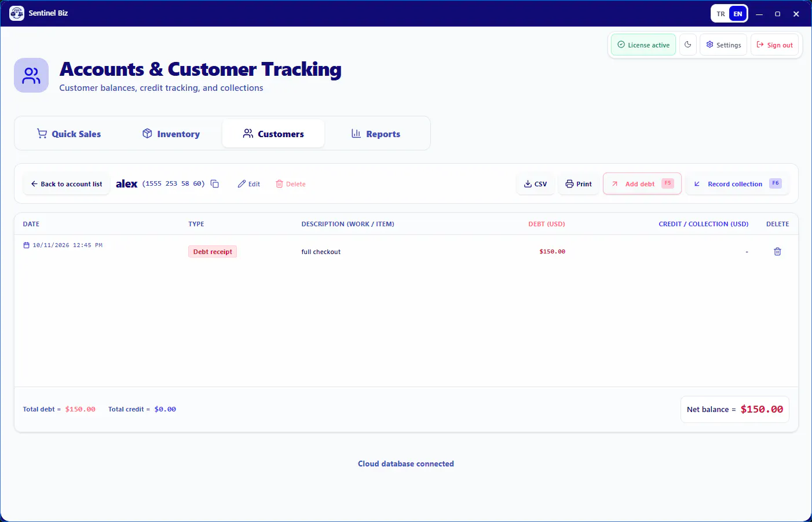Click the DESCRIPTION (WORK / ITEM) header

tap(348, 224)
